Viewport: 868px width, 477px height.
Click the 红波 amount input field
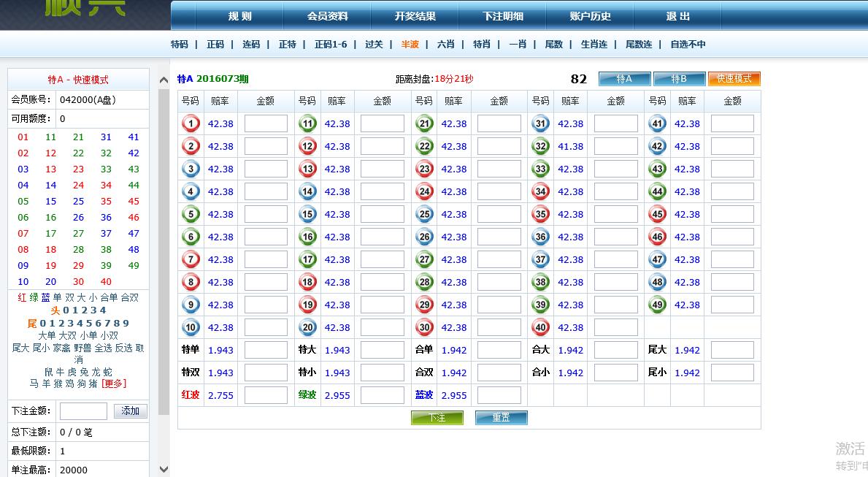tap(266, 395)
